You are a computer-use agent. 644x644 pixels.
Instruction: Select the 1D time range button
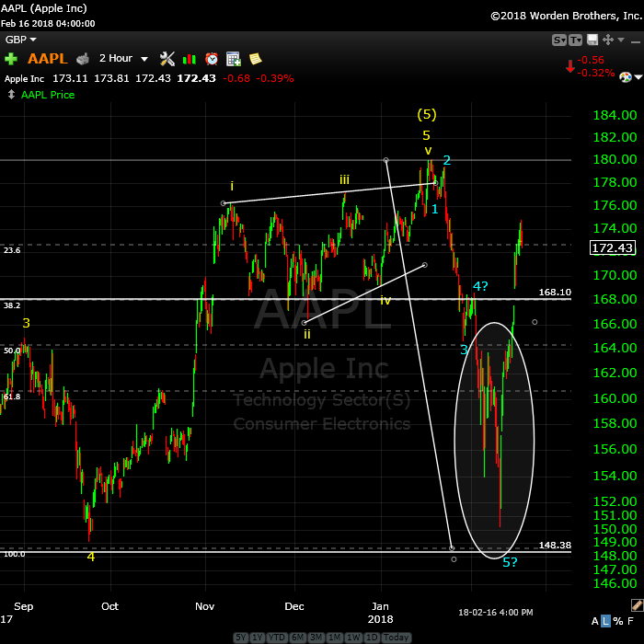372,638
